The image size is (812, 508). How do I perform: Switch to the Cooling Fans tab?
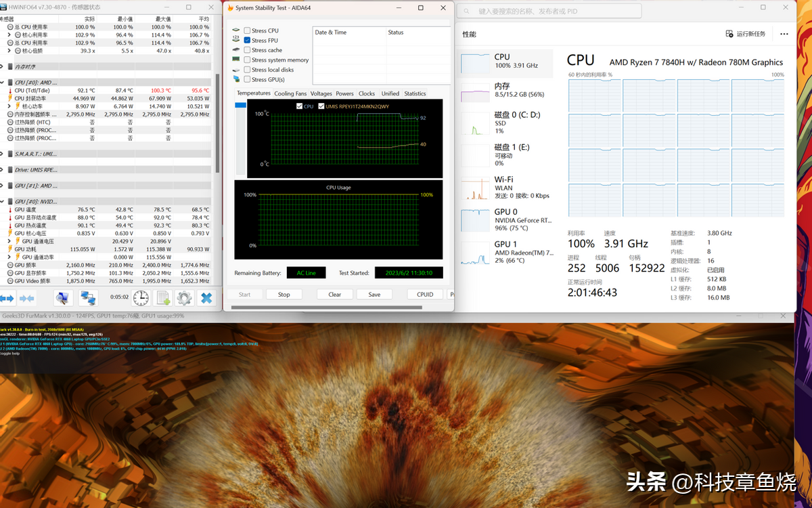pos(290,93)
